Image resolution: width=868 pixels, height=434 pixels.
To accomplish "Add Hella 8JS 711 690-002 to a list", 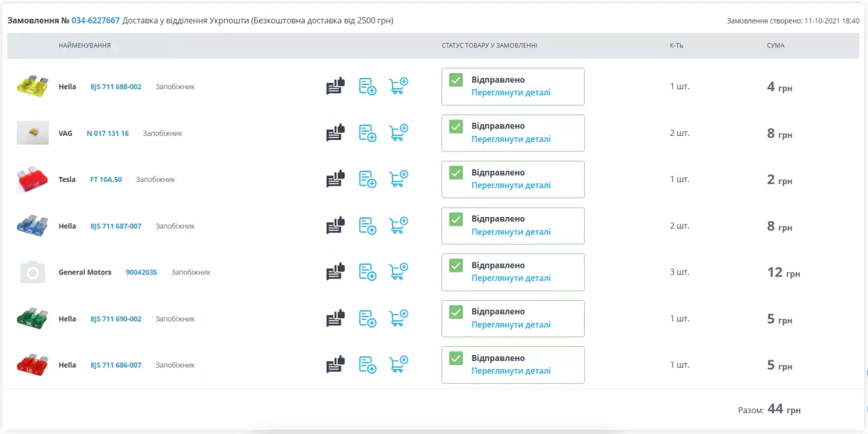I will click(368, 319).
